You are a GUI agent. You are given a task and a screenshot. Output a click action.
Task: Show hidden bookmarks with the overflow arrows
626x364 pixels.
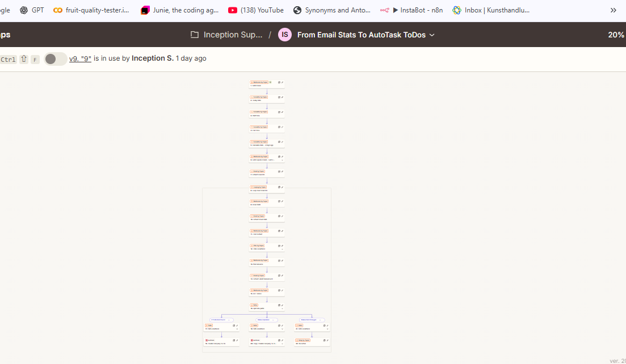click(x=613, y=10)
